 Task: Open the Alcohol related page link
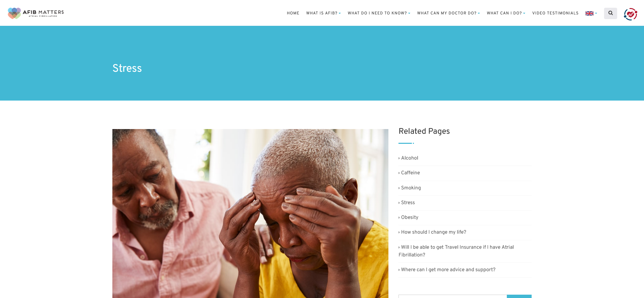[410, 158]
